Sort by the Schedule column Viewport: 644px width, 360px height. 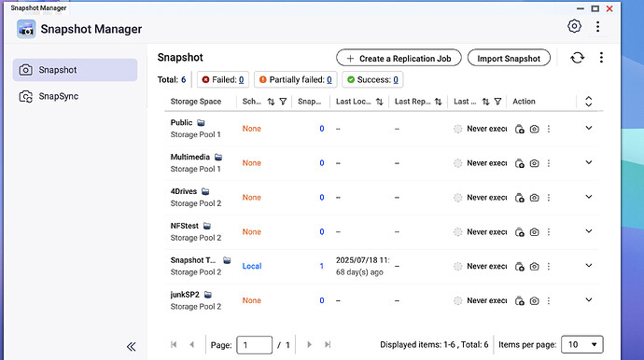[271, 102]
